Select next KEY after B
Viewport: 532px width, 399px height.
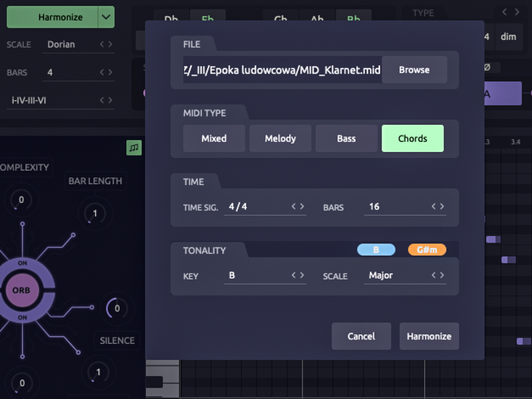tap(302, 275)
